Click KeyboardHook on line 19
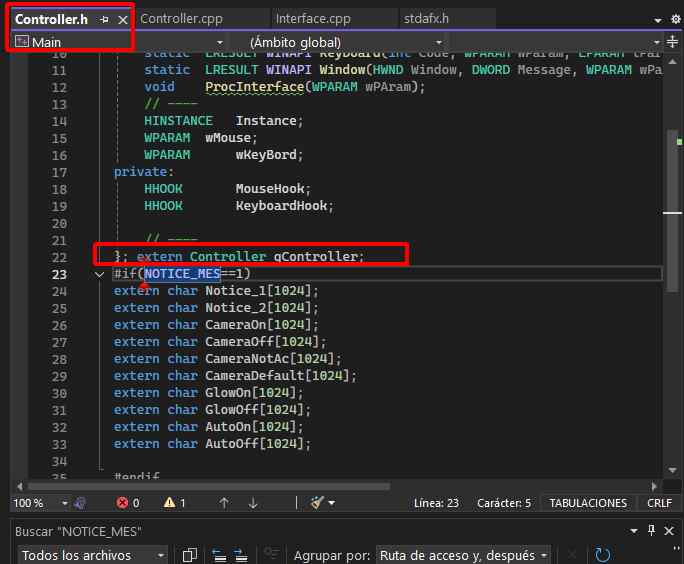The height and width of the screenshot is (564, 684). 281,206
